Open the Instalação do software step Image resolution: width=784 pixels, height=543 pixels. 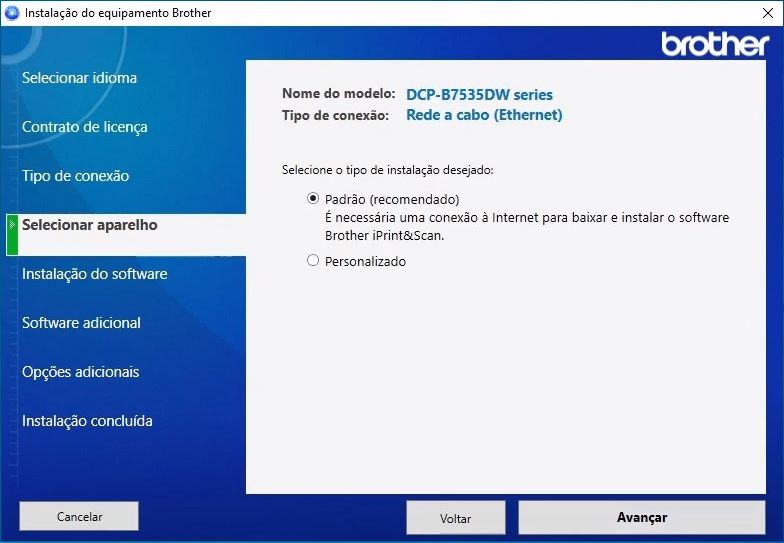click(x=94, y=274)
